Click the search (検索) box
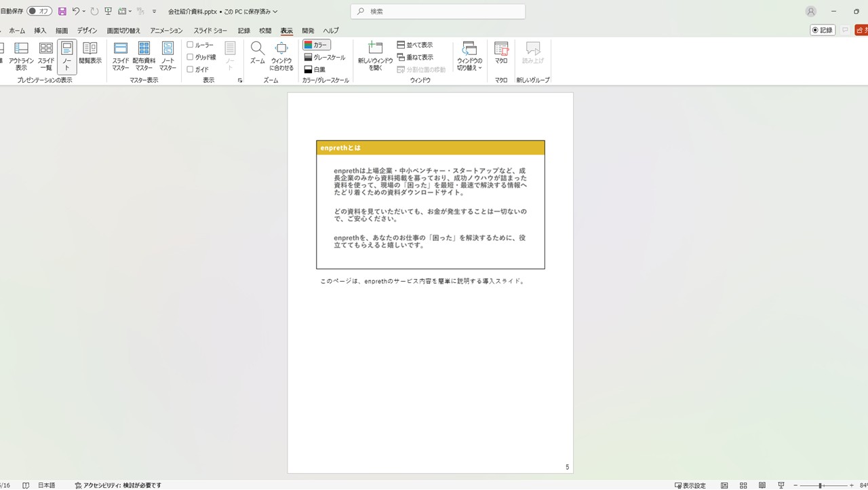Viewport: 868px width, 490px height. click(438, 12)
